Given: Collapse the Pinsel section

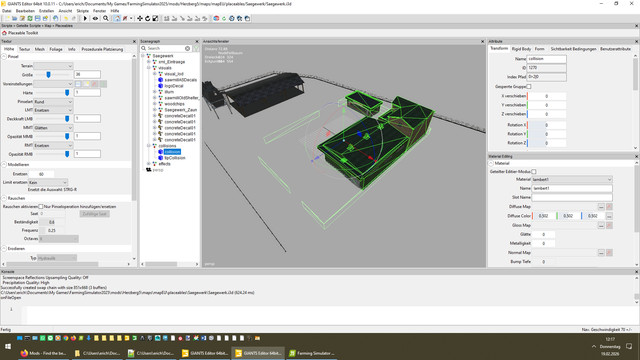Looking at the screenshot, I should point(4,56).
